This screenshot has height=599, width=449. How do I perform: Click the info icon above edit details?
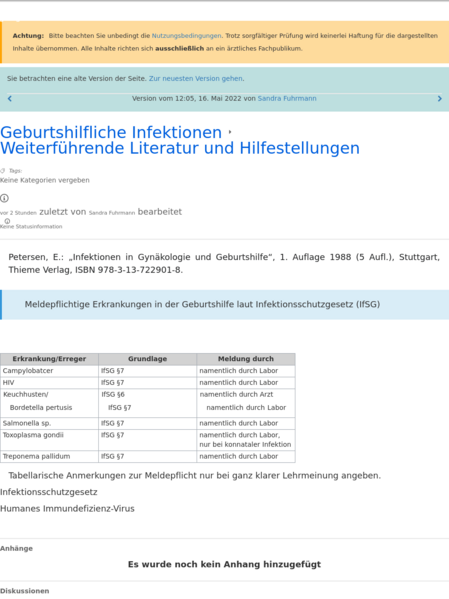click(x=4, y=198)
